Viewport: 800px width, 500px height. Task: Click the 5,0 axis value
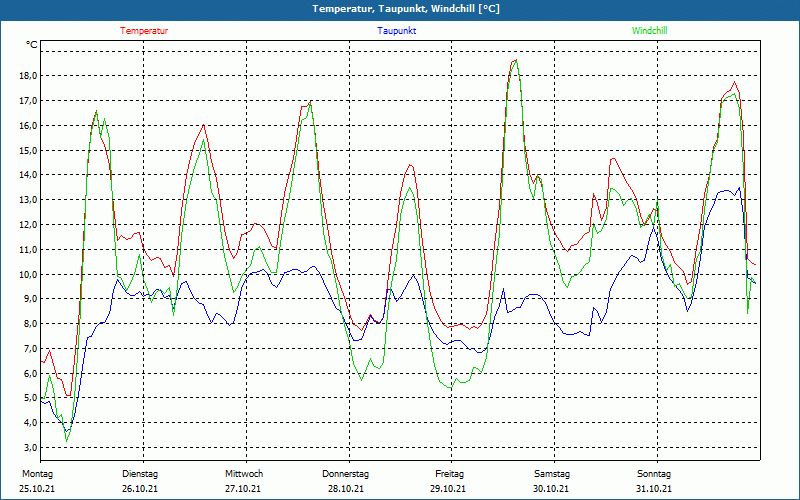(31, 398)
